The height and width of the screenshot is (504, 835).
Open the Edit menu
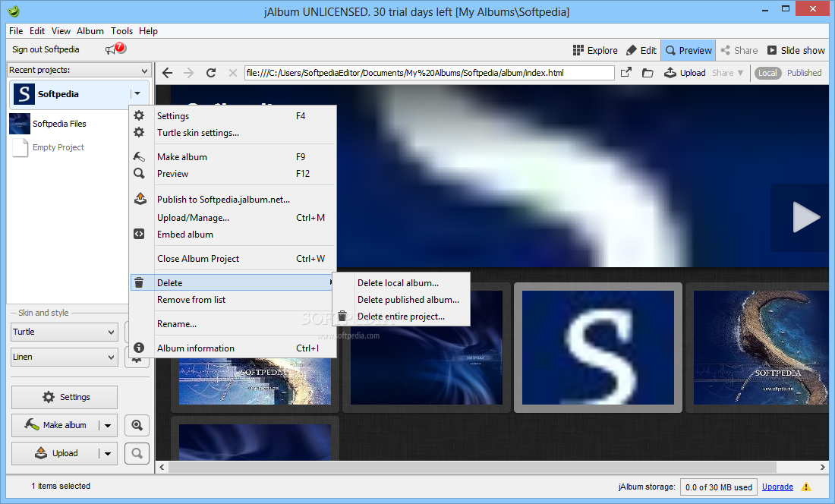(x=37, y=31)
